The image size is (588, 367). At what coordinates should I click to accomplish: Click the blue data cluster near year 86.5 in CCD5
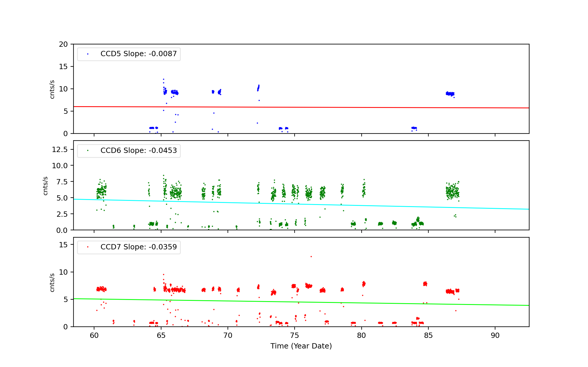450,94
